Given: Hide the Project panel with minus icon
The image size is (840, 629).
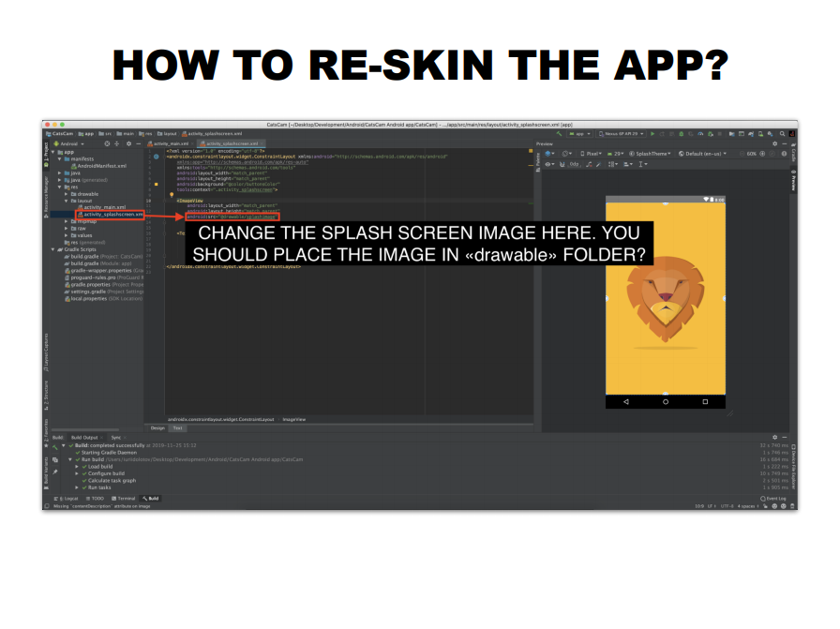Looking at the screenshot, I should [138, 143].
